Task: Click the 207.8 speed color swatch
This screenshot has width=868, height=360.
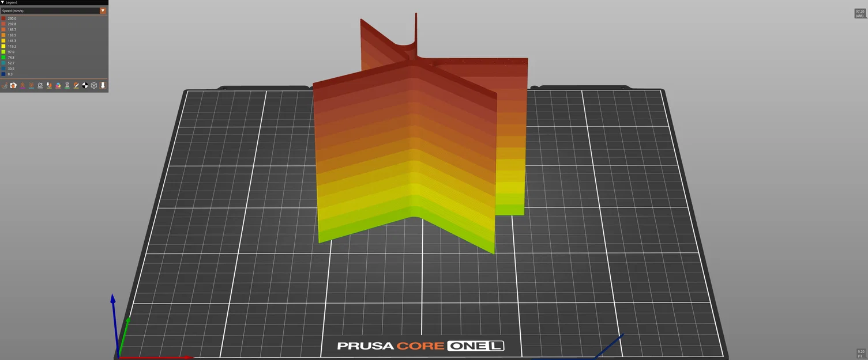Action: [3, 24]
